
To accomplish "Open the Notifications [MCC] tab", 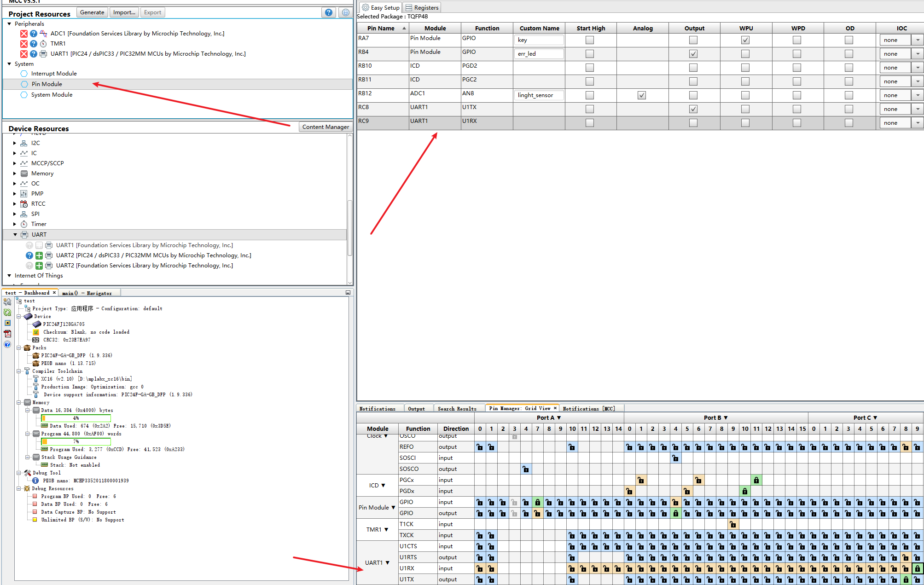I will point(588,409).
